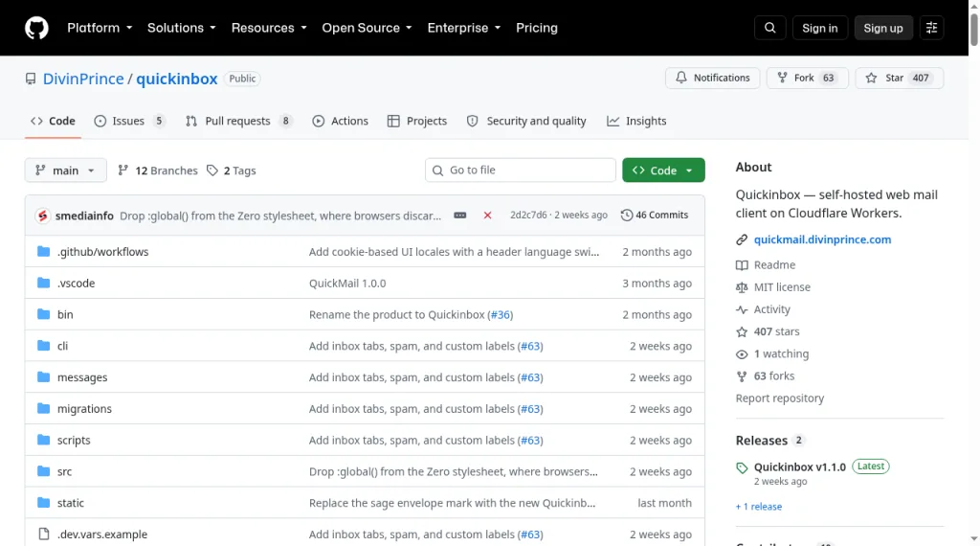The height and width of the screenshot is (546, 980).
Task: Click the eye icon beside 1 watching
Action: pyautogui.click(x=742, y=354)
